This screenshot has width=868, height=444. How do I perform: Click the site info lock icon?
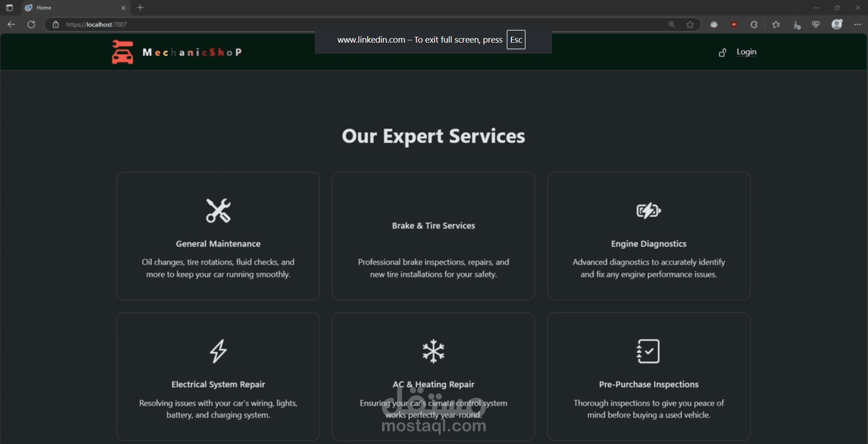click(56, 24)
